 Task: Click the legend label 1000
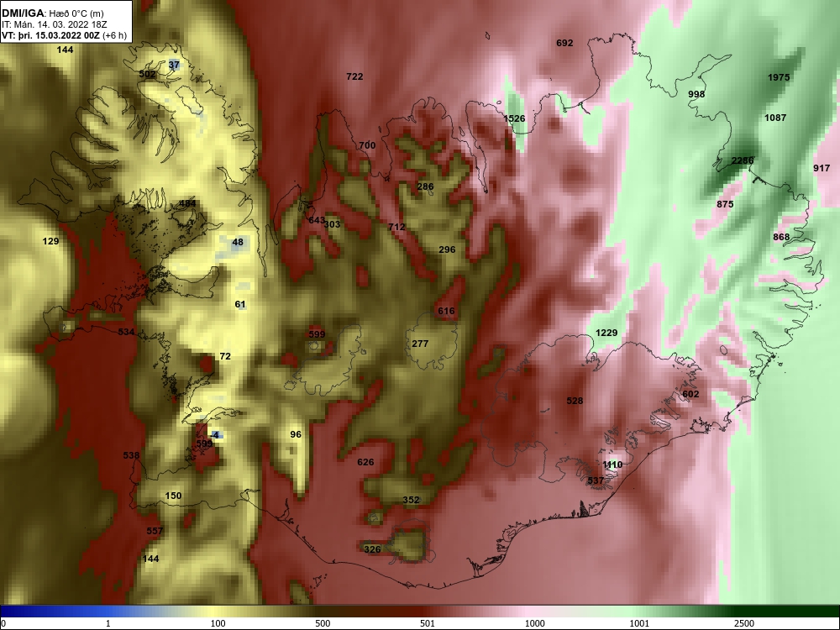pyautogui.click(x=534, y=623)
